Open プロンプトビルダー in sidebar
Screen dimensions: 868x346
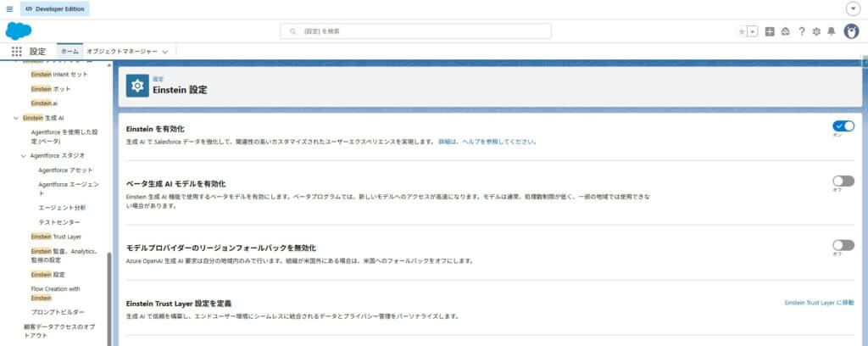click(x=58, y=312)
